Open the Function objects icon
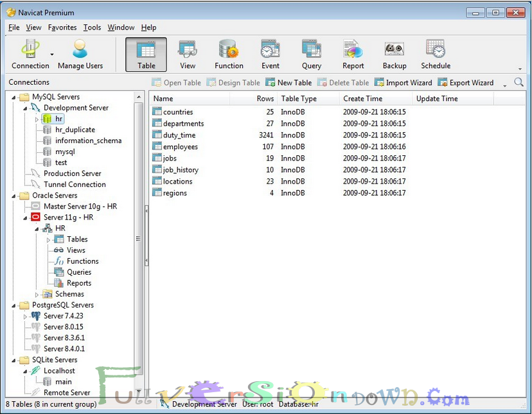 pyautogui.click(x=229, y=55)
